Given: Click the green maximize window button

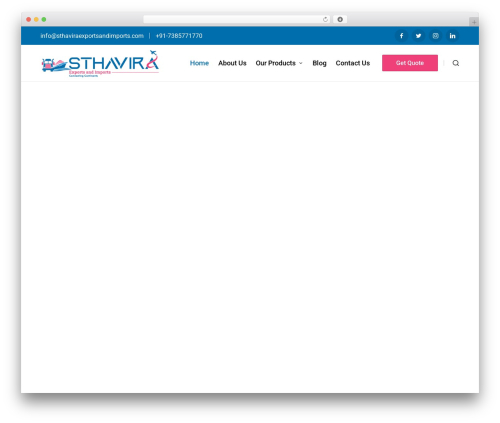Looking at the screenshot, I should (x=44, y=19).
